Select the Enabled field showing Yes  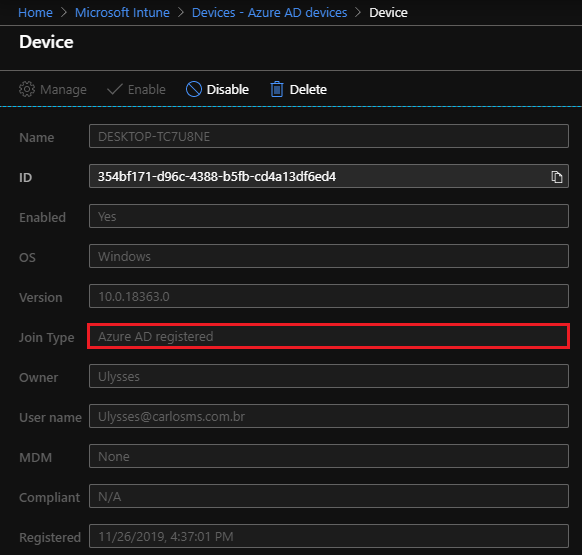click(329, 216)
